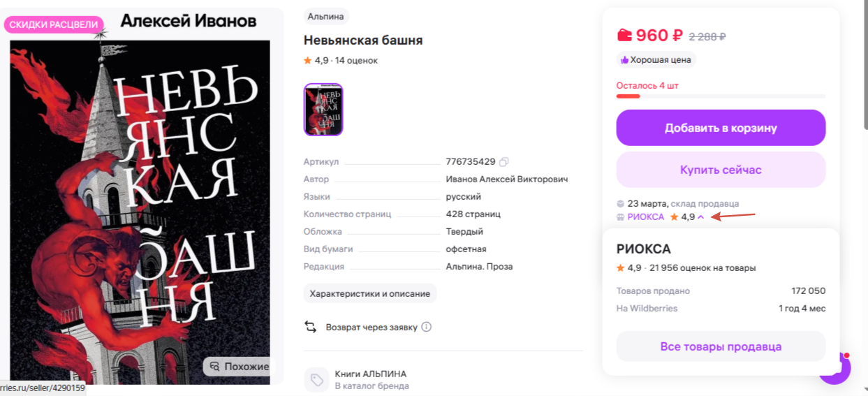868x396 pixels.
Task: Click the shop icon before РИОКСА
Action: (x=621, y=217)
